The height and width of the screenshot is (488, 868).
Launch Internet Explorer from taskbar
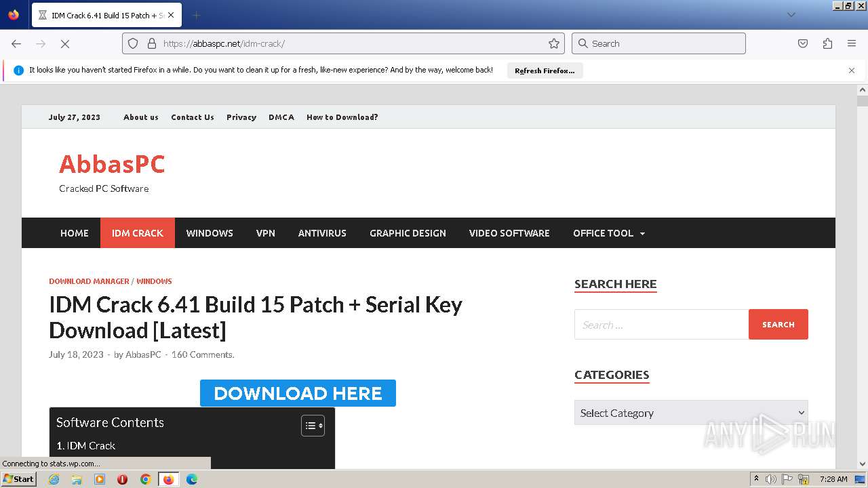tap(54, 479)
